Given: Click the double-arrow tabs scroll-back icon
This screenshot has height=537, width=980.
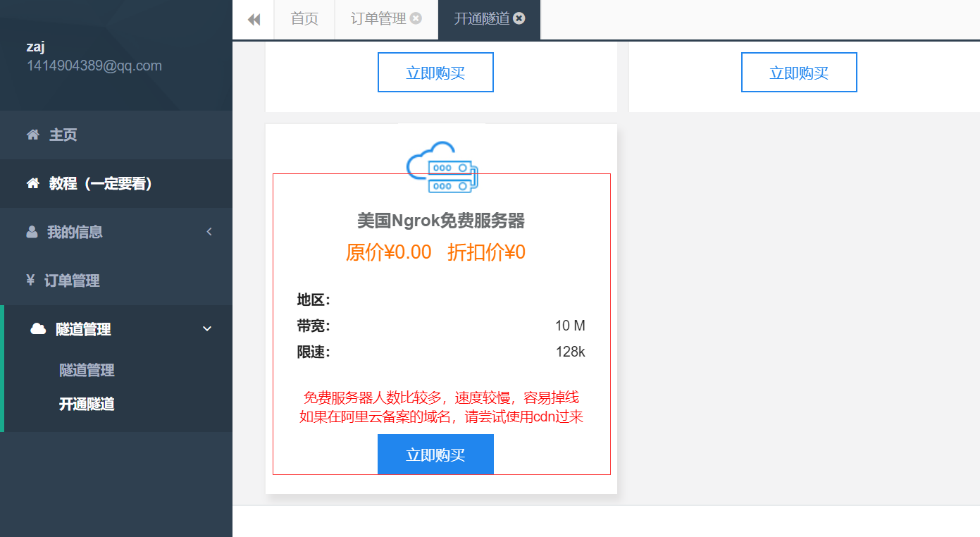Looking at the screenshot, I should pos(254,20).
